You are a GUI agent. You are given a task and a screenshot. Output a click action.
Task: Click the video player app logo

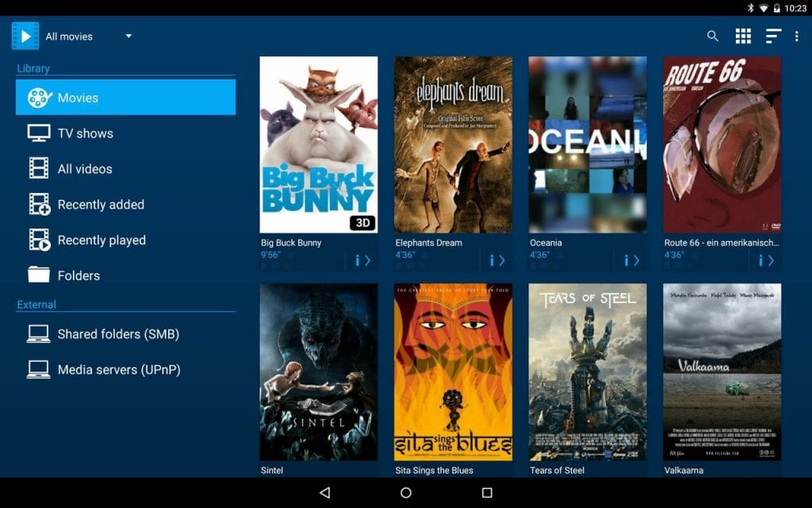[24, 36]
